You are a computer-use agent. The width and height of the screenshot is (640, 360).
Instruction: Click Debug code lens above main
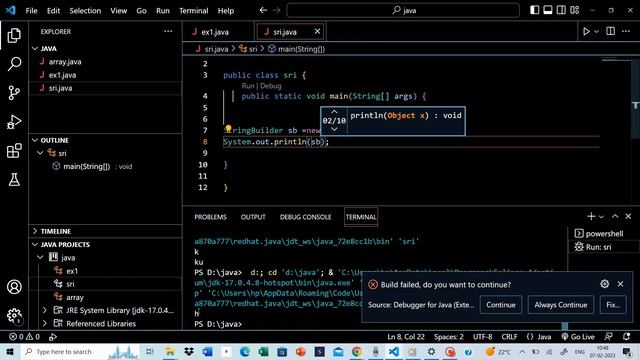click(x=271, y=86)
